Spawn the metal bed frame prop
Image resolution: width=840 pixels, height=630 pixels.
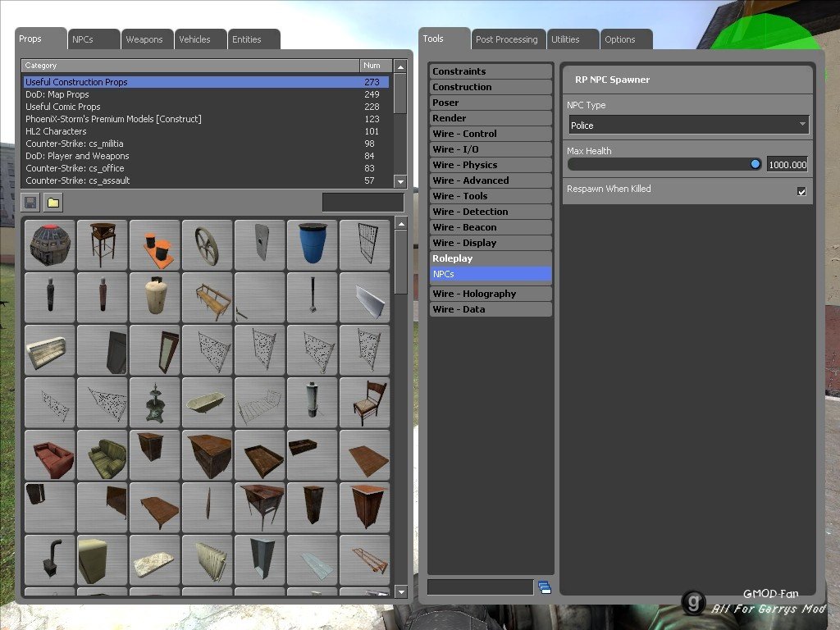[260, 402]
